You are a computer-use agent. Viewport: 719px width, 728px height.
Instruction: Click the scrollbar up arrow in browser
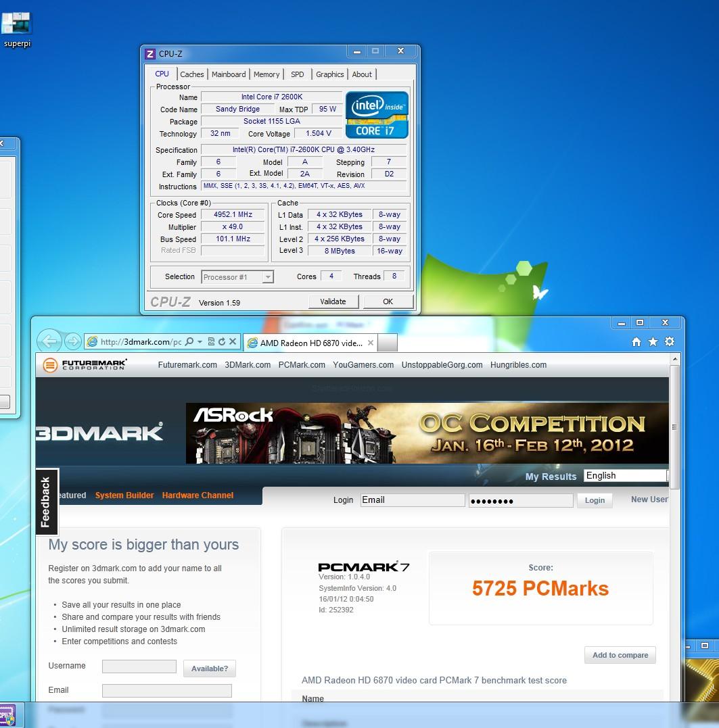[x=674, y=359]
